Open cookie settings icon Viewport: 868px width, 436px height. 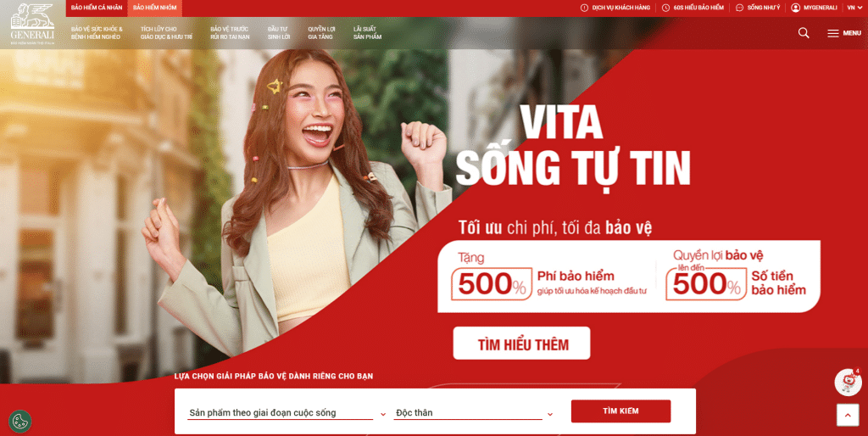click(x=20, y=421)
